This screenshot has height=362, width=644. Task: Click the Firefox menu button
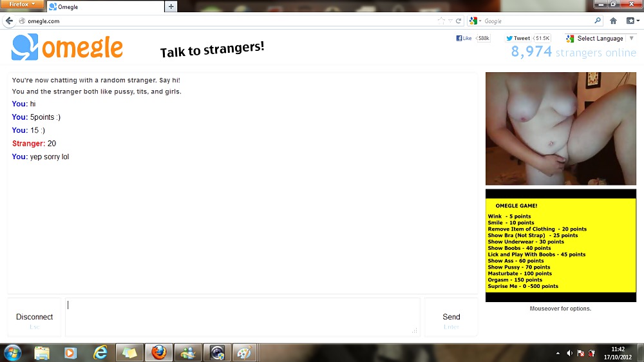pos(23,5)
